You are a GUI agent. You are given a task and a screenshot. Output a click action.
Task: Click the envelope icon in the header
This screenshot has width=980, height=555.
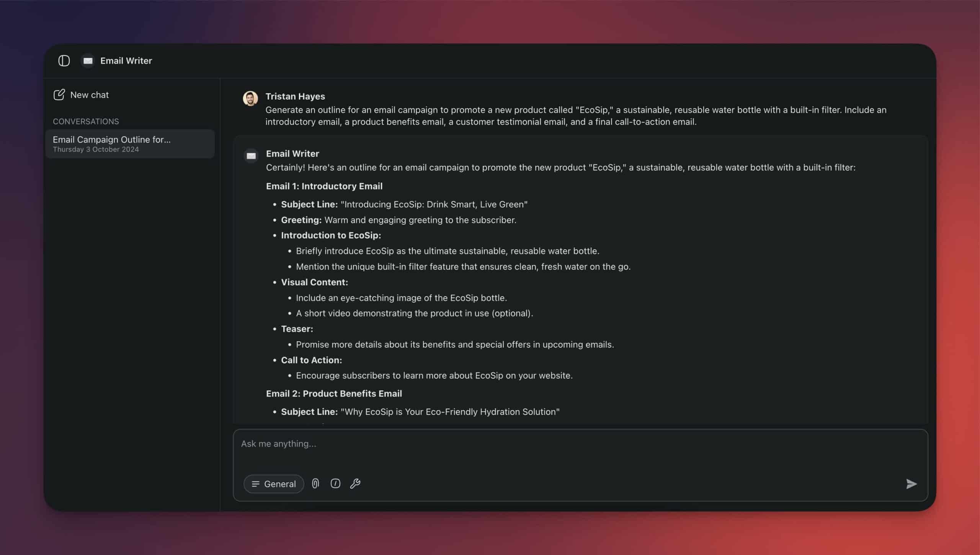pos(88,61)
